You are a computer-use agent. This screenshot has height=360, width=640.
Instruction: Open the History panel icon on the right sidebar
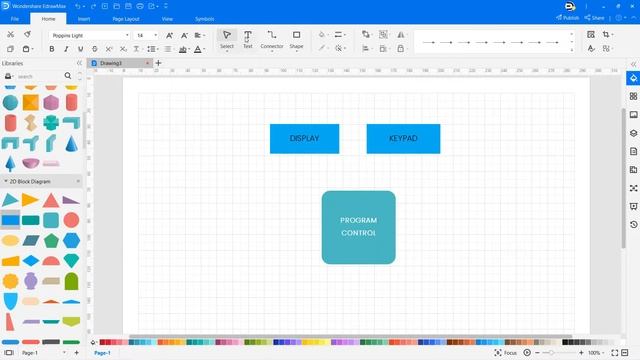click(633, 224)
